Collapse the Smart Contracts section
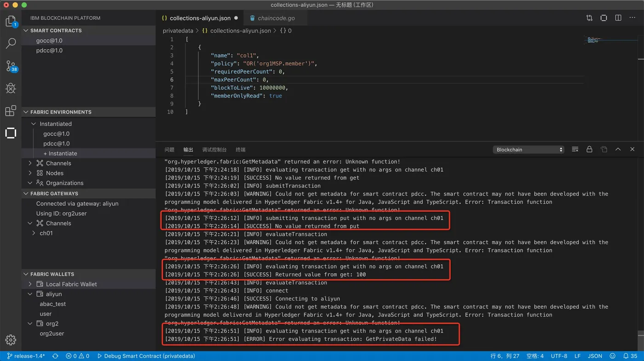The height and width of the screenshot is (361, 644). (x=26, y=30)
